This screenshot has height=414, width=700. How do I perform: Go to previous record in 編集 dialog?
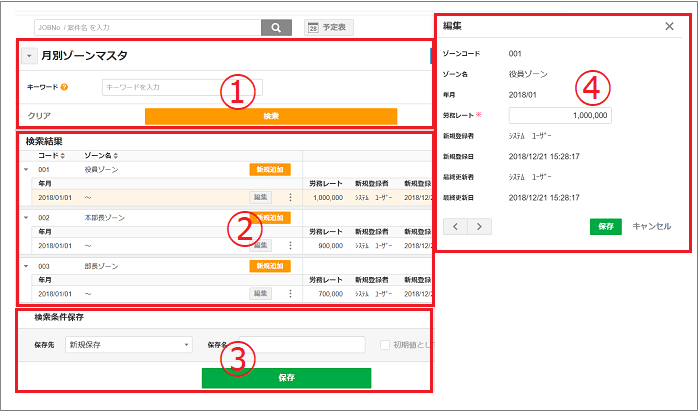pos(455,226)
